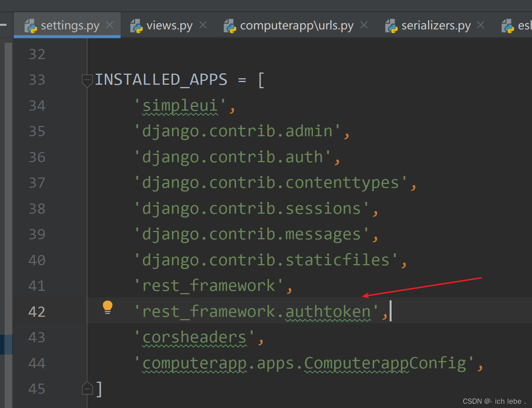Click the opening bracket after INSTALLED_APPS =
Viewport: 532px width, 408px height.
[261, 80]
